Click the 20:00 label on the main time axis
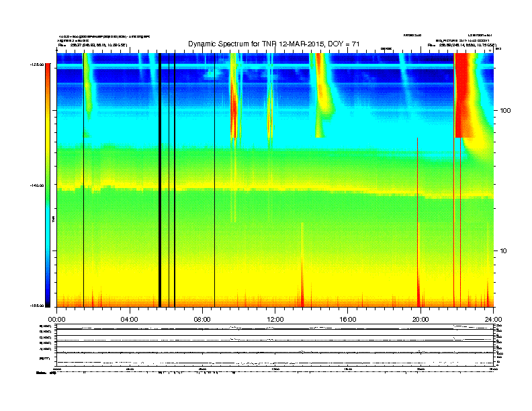This screenshot has width=532, height=411. click(420, 320)
